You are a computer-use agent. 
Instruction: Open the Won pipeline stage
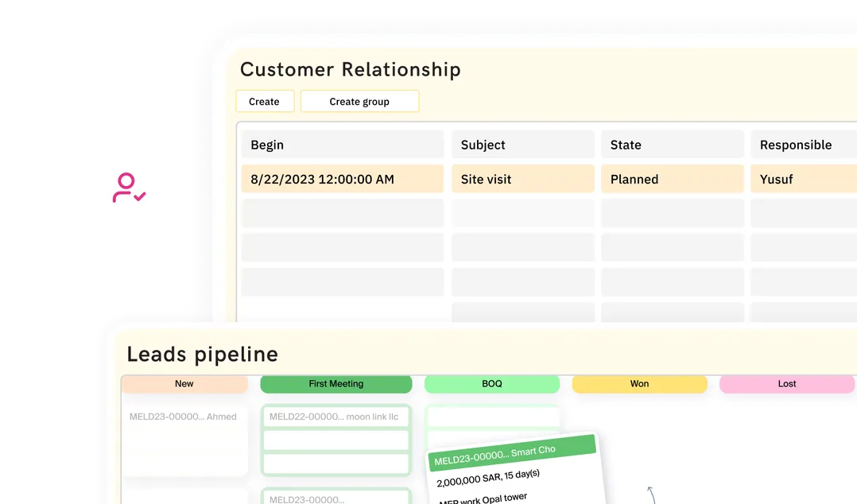pos(639,384)
